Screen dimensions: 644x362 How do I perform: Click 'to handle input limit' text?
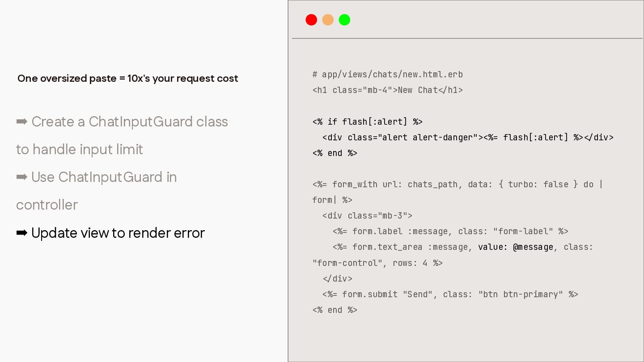coord(80,149)
